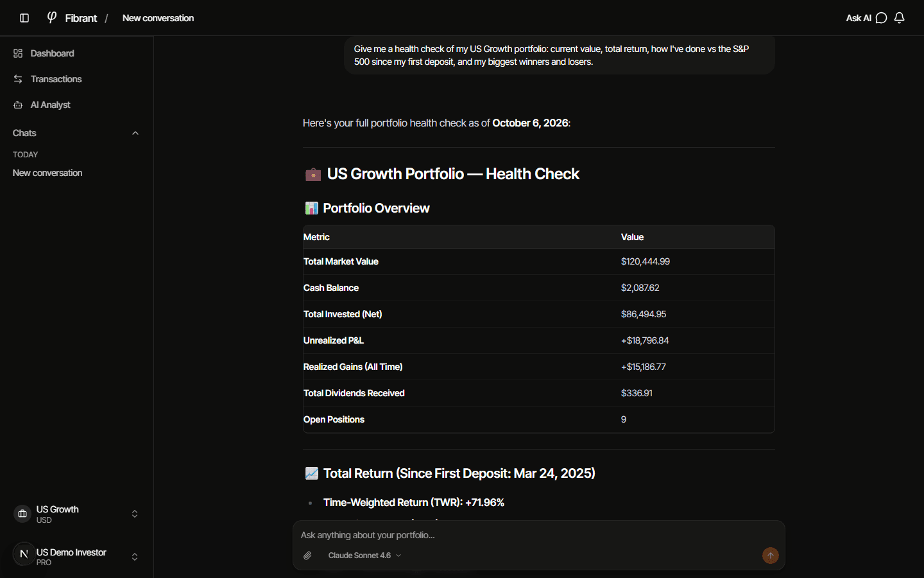Click the +$18,796.84 value
Viewport: 924px width, 578px height.
[645, 340]
